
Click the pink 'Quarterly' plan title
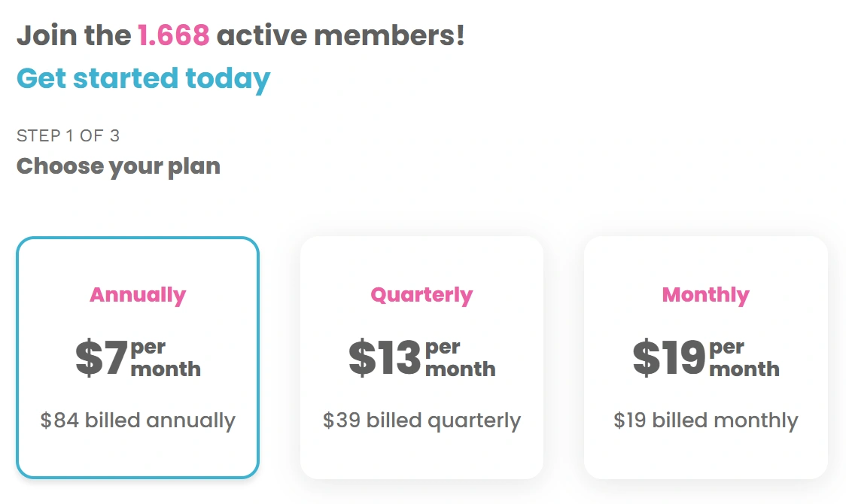tap(421, 295)
